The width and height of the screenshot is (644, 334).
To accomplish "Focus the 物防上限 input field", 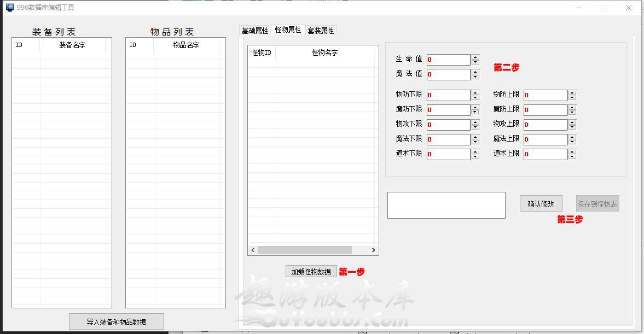I will (x=546, y=96).
